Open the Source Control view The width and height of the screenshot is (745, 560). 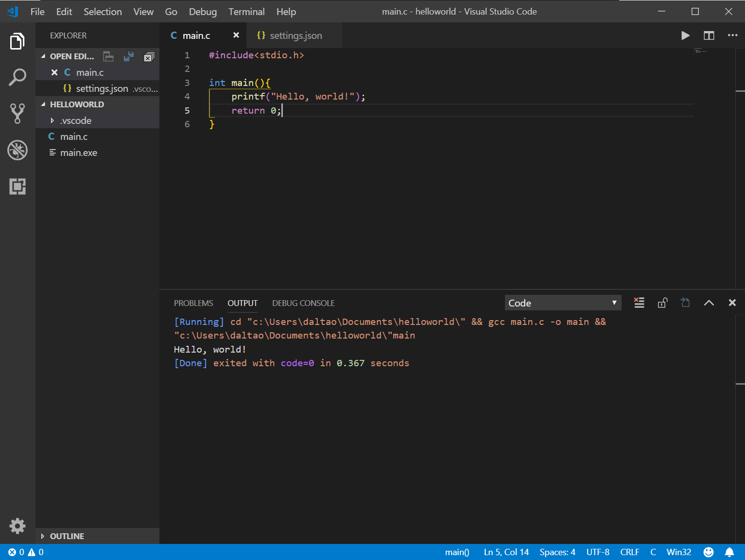click(x=17, y=113)
